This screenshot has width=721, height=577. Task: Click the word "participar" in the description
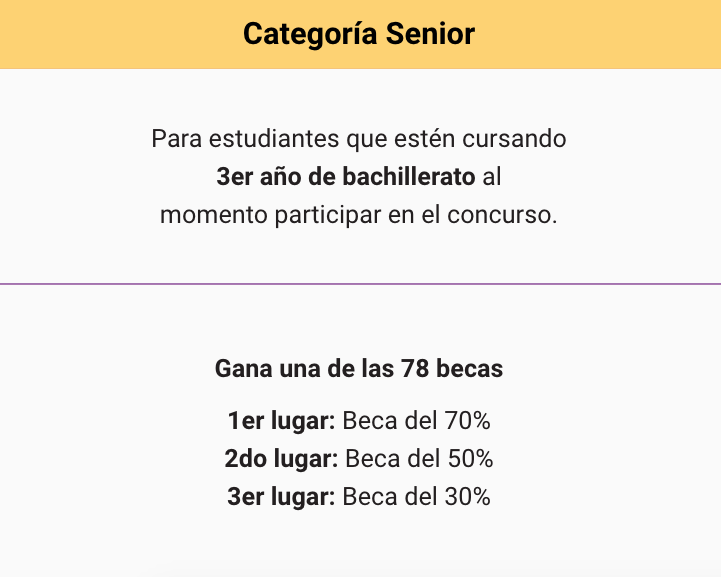tap(322, 216)
